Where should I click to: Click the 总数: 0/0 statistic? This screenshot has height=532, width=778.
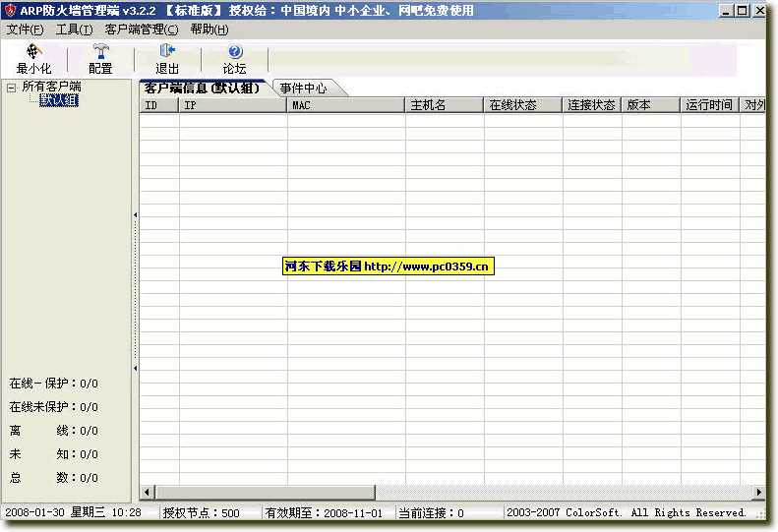53,477
